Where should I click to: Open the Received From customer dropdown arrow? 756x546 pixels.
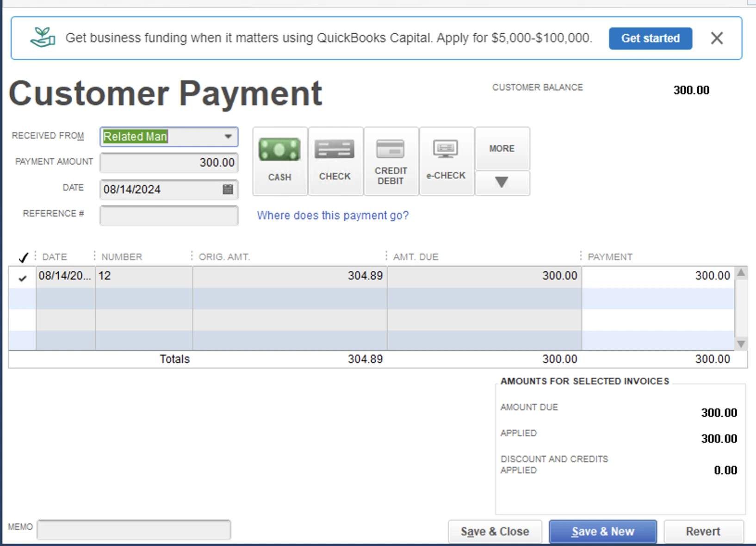point(228,136)
